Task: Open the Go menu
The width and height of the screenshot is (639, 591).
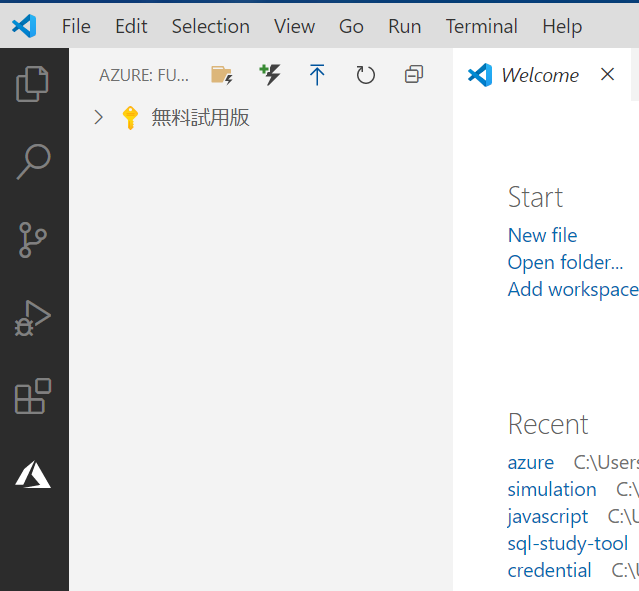Action: [x=351, y=26]
